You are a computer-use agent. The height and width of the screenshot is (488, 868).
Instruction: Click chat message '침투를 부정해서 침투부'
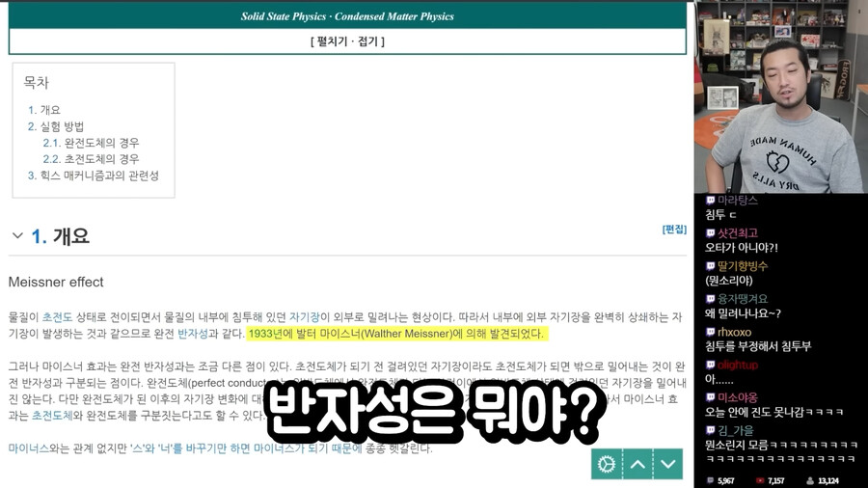pyautogui.click(x=758, y=346)
